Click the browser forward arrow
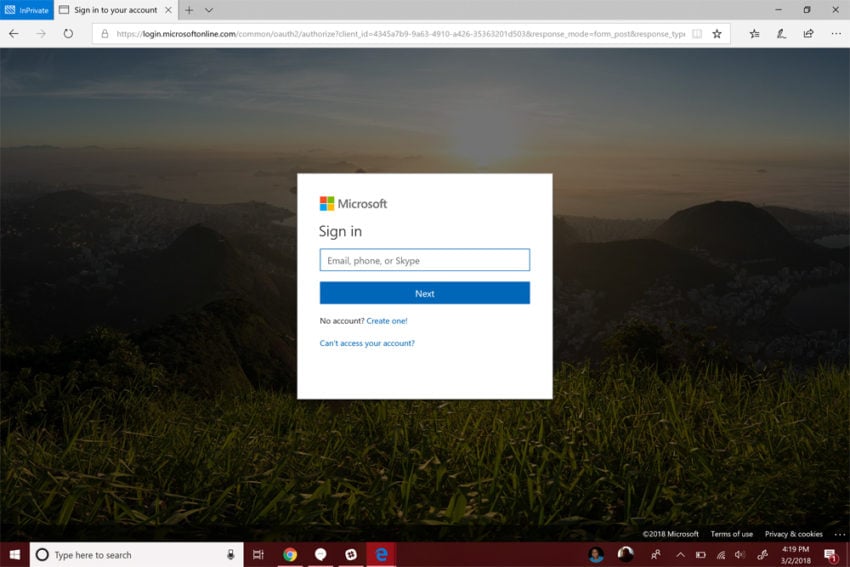 (x=41, y=34)
